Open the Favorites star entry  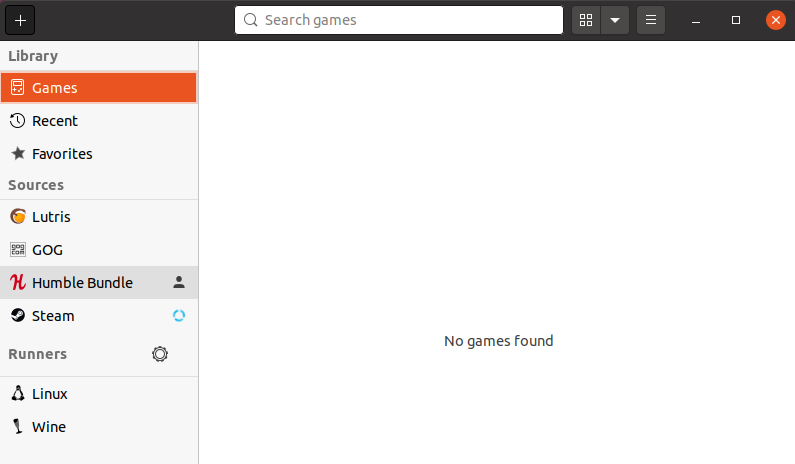(98, 154)
